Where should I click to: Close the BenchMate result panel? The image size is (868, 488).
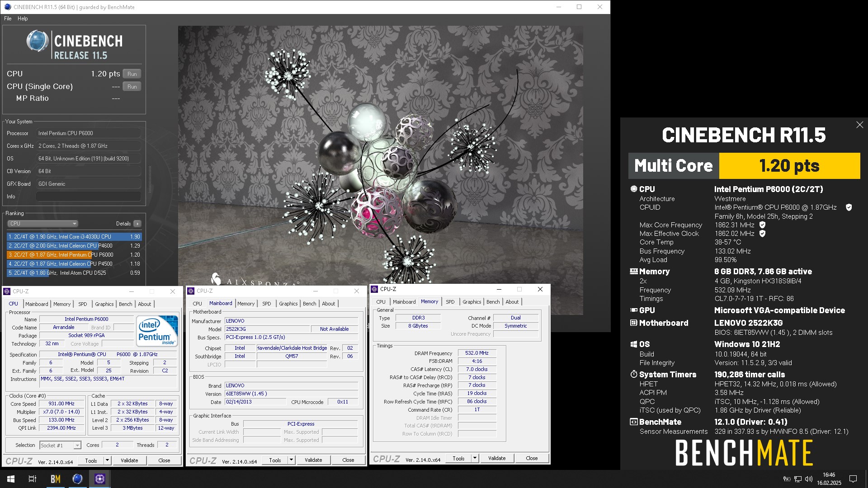[x=859, y=125]
